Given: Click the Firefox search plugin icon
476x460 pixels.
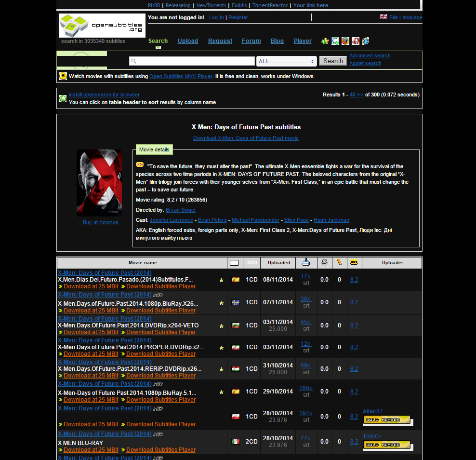Looking at the screenshot, I should (345, 41).
